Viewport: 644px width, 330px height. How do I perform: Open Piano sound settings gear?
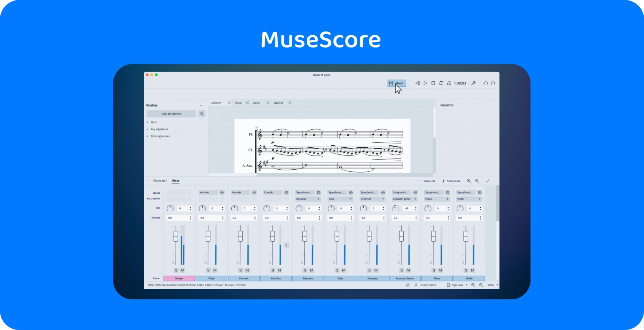coord(447,192)
